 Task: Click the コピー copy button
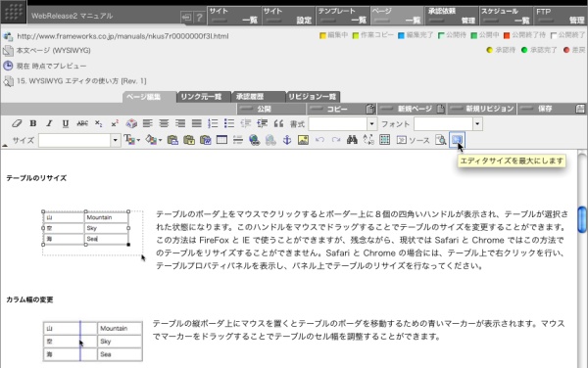click(341, 109)
